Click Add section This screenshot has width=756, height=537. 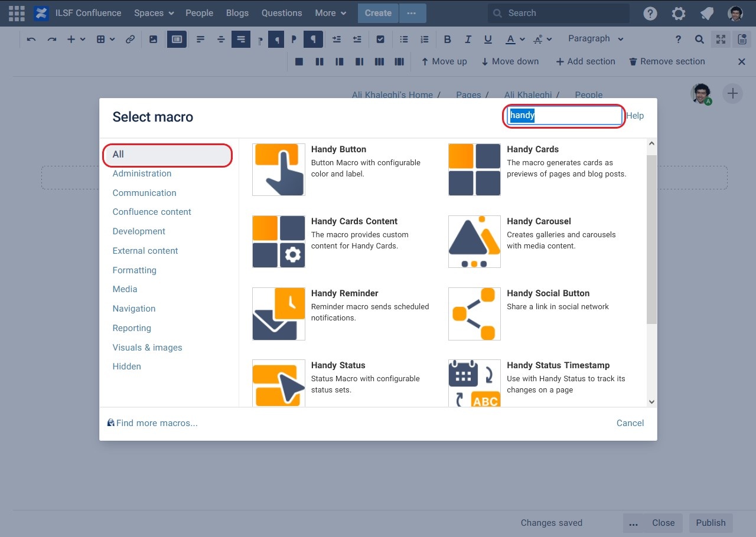point(585,61)
